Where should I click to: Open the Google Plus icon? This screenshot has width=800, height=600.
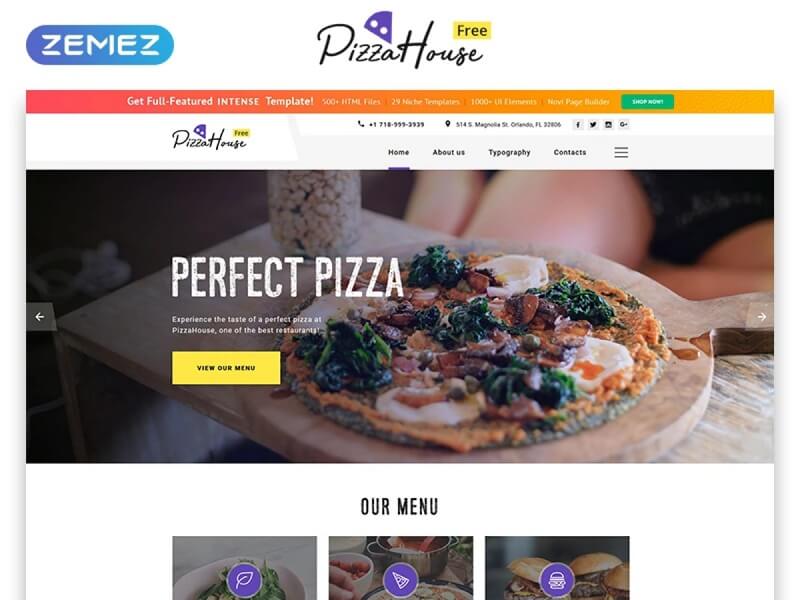[623, 124]
